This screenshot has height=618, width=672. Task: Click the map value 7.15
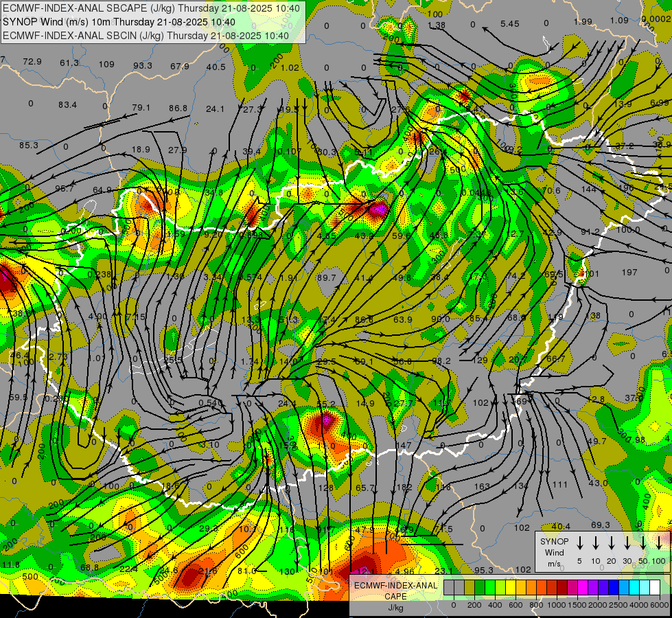coord(137,317)
